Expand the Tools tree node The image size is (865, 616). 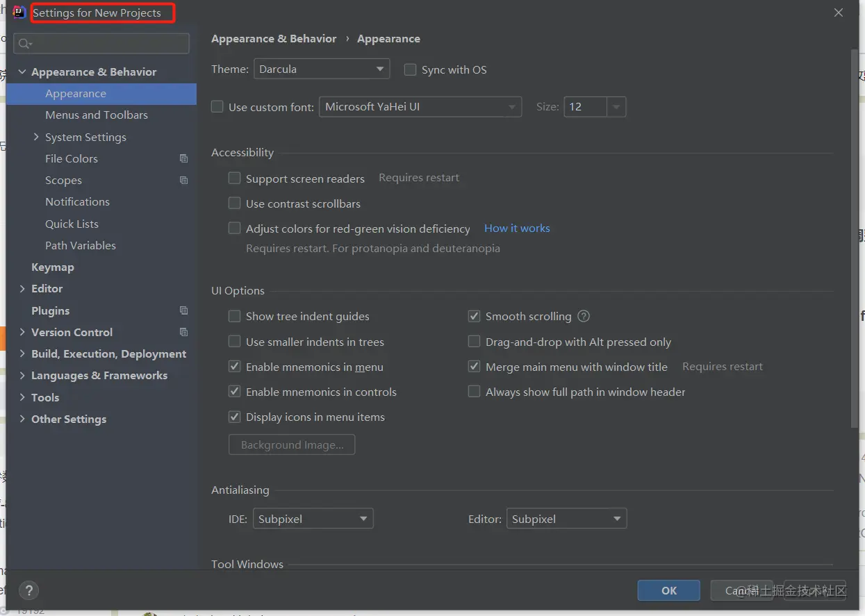click(x=22, y=397)
